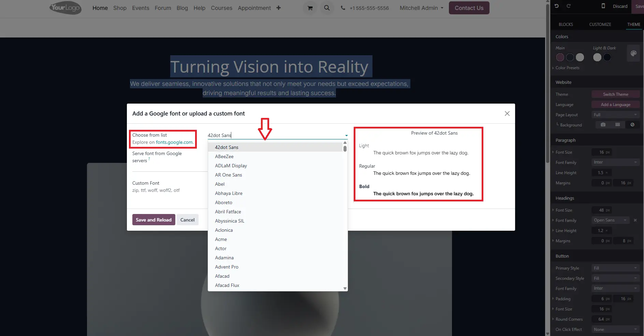The height and width of the screenshot is (336, 644).
Task: Click the Switch Theme button
Action: click(615, 94)
